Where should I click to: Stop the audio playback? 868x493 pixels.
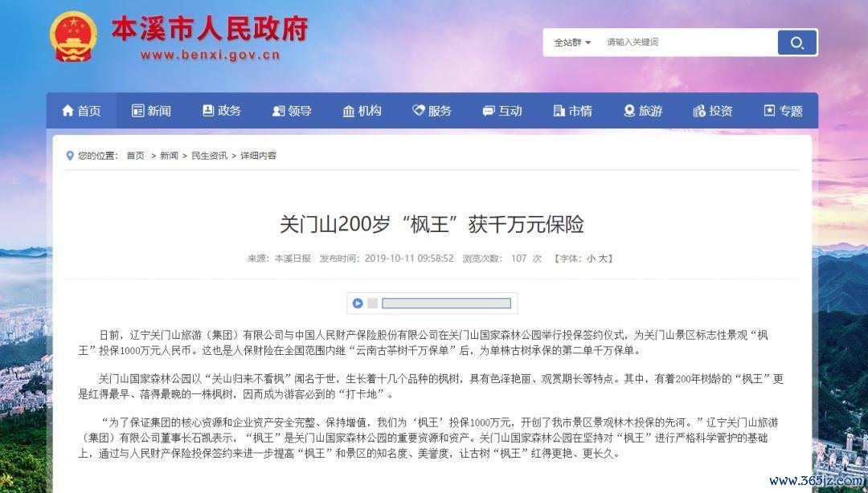coord(373,304)
